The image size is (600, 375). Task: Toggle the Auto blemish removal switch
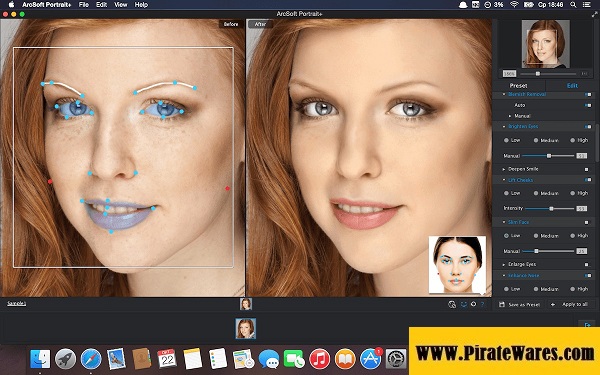(x=588, y=105)
